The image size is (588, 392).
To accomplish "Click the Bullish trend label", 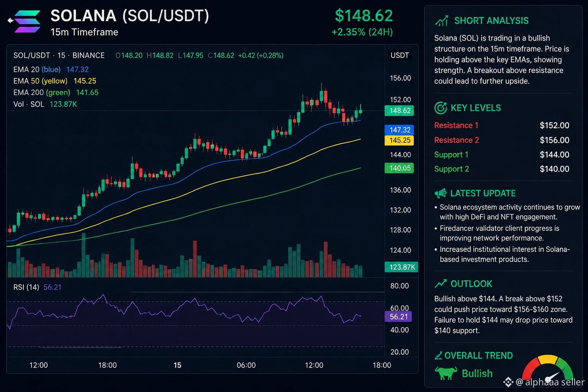I will 477,373.
